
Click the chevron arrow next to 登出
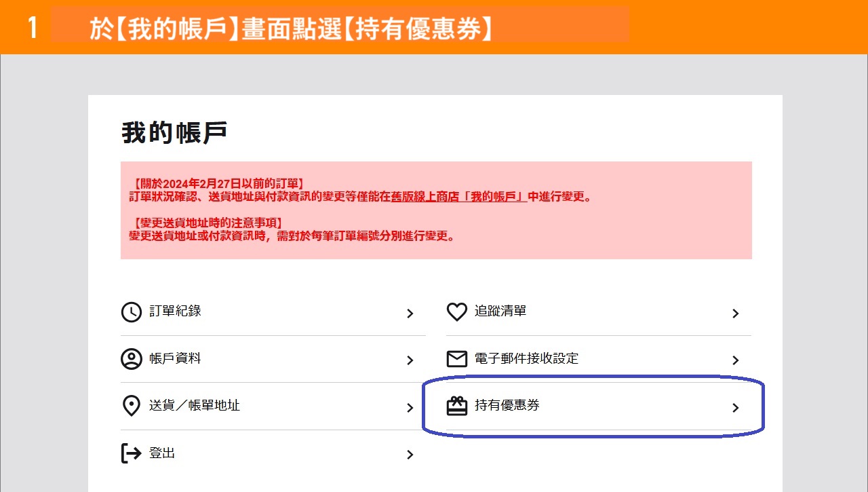coord(410,455)
